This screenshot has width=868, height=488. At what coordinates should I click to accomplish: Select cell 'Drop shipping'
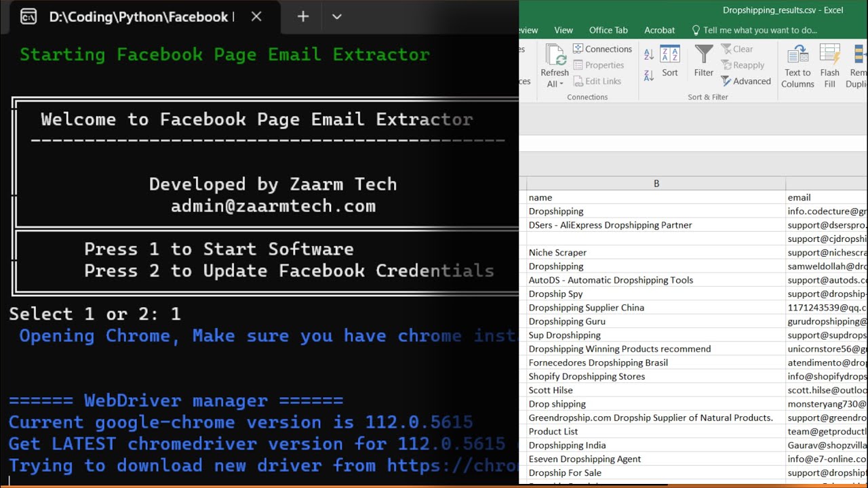656,404
